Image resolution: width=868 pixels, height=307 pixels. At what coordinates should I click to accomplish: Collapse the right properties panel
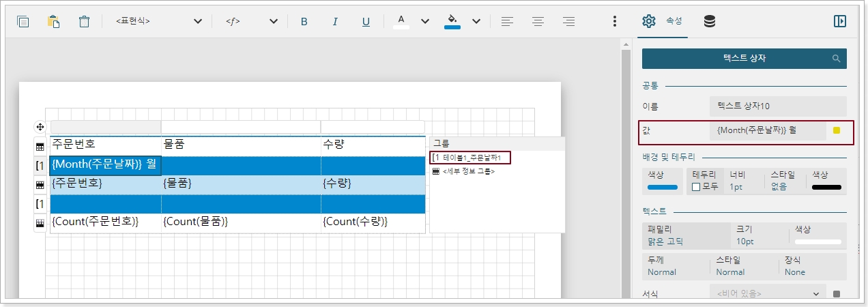(x=839, y=21)
